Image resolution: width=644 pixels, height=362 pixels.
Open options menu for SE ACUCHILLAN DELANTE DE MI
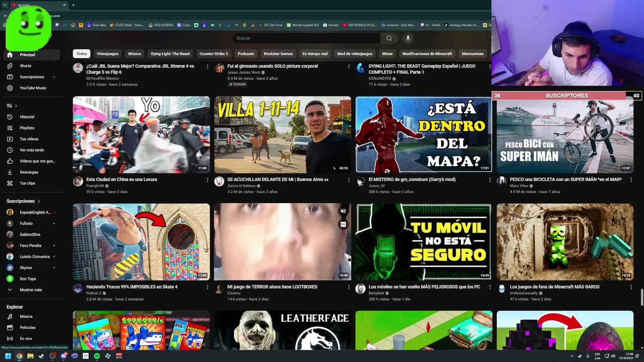point(349,179)
